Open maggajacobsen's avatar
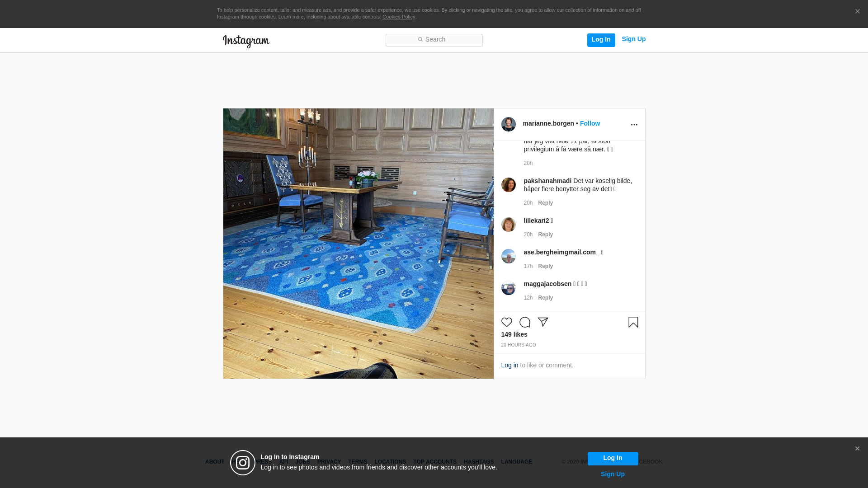The width and height of the screenshot is (868, 488). pyautogui.click(x=509, y=288)
